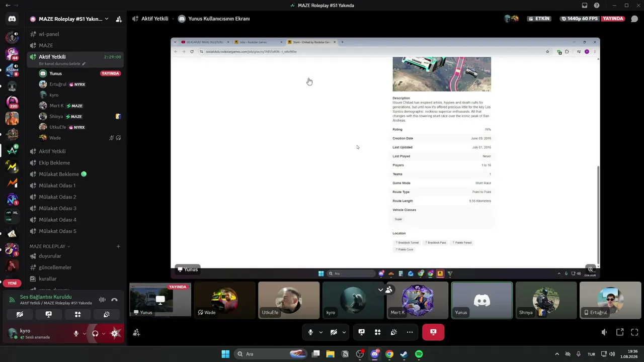Screen dimensions: 644x362
Task: Open stream quality 1440p 60 FPS options
Action: click(x=579, y=19)
